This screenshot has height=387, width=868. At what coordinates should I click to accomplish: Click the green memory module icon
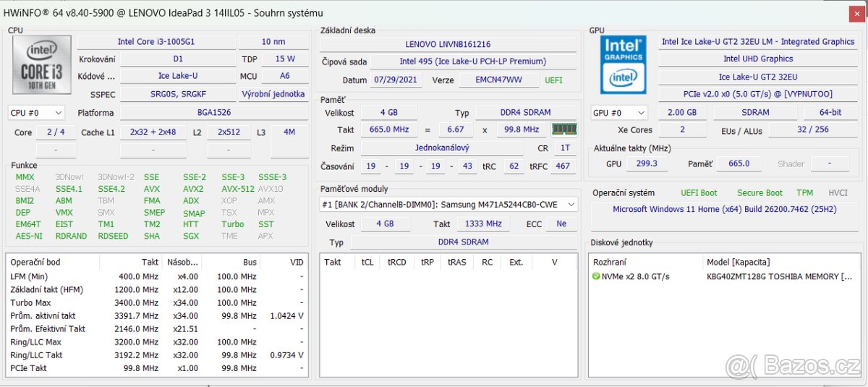[564, 129]
